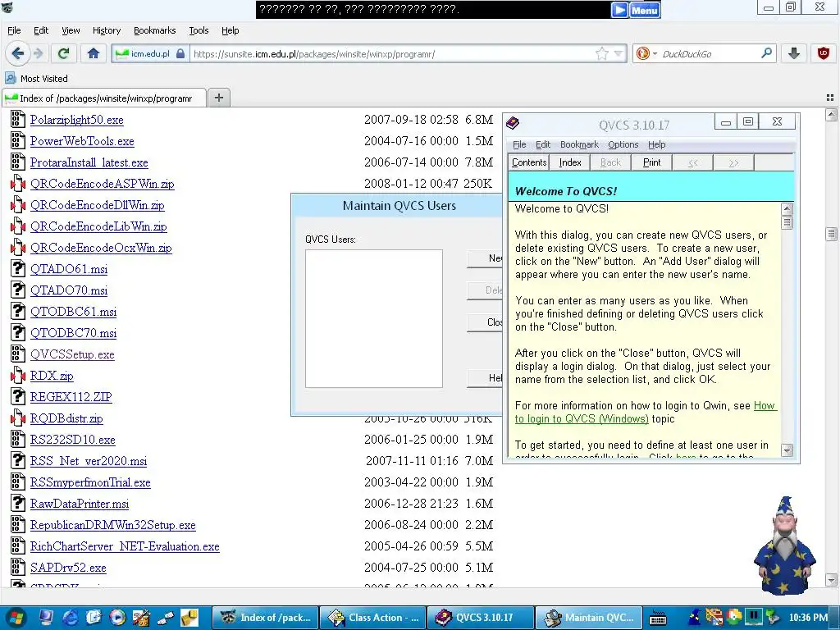This screenshot has height=630, width=840.
Task: Click the on-screen keyboard taskbar icon
Action: point(657,618)
